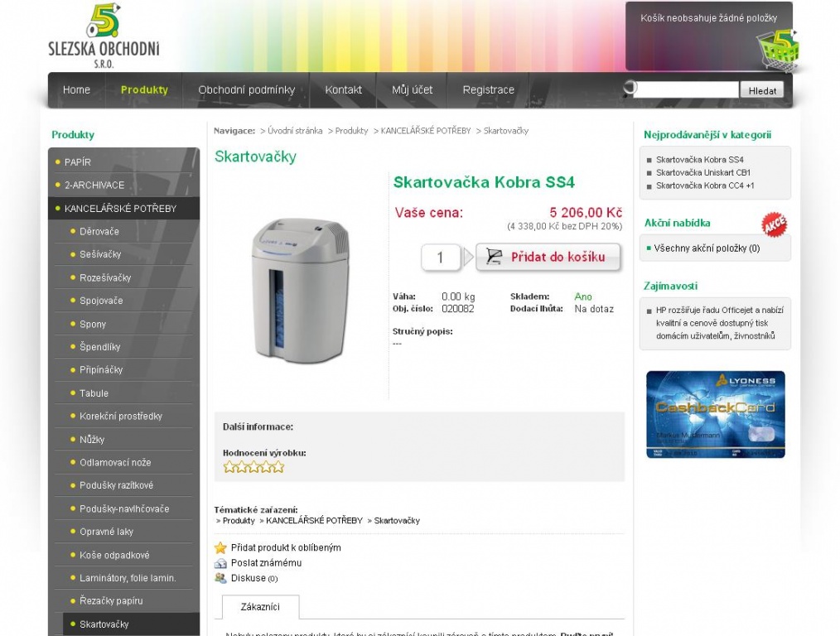
Task: Open Diskuse (0) link
Action: [x=254, y=578]
